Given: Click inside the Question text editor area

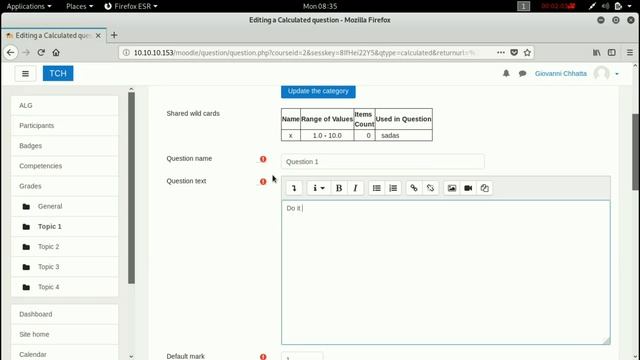Looking at the screenshot, I should coord(446,272).
